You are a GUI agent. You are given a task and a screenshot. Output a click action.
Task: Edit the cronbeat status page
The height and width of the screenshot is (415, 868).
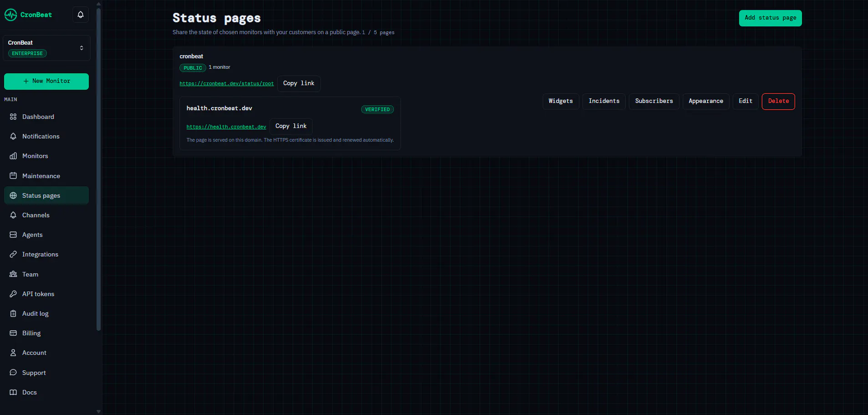[x=745, y=101]
